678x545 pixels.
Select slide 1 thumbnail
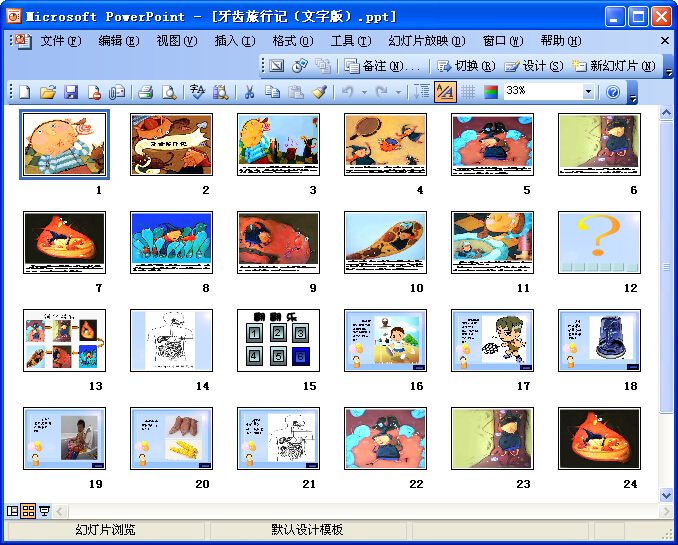click(x=64, y=144)
